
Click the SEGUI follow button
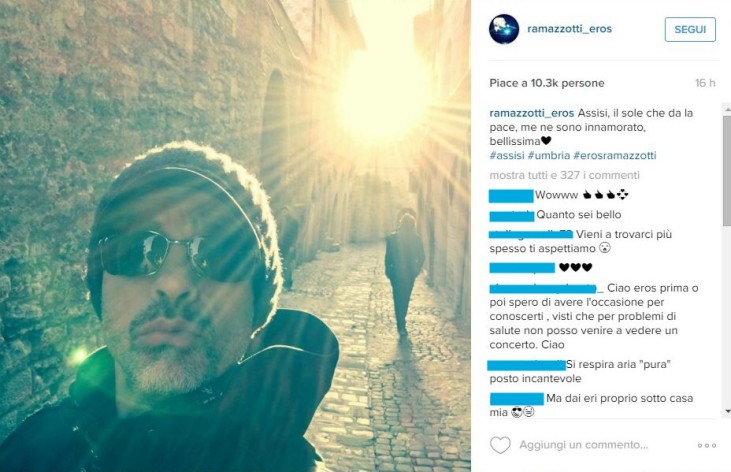tap(690, 29)
